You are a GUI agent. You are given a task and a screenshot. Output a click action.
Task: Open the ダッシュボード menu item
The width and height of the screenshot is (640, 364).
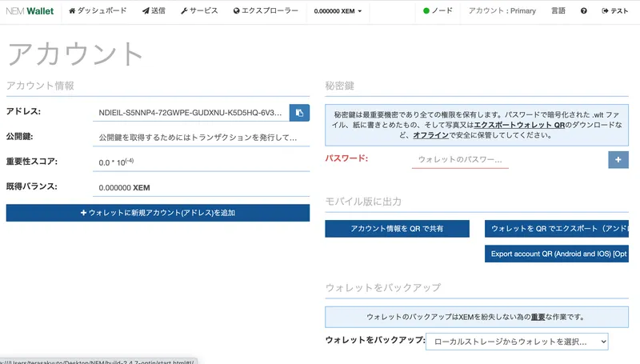click(98, 10)
